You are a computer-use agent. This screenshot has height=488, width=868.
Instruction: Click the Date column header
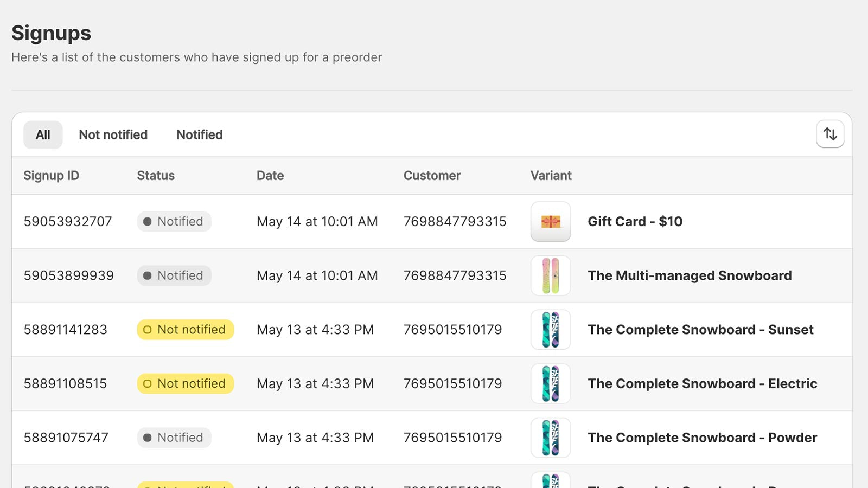(270, 176)
